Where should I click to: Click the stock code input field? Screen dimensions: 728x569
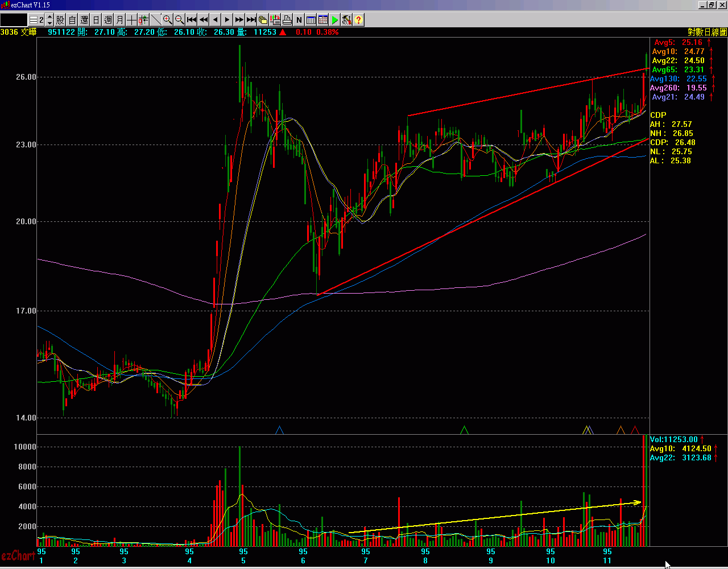[x=14, y=20]
